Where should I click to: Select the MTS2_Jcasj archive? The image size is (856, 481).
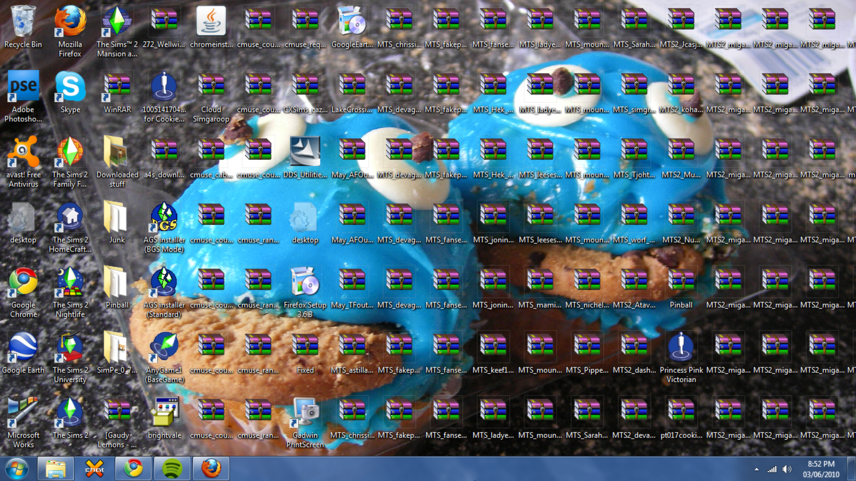tap(680, 27)
